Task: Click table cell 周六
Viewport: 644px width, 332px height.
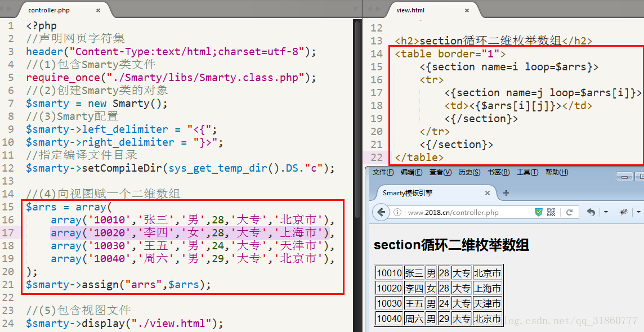Action: pos(414,318)
